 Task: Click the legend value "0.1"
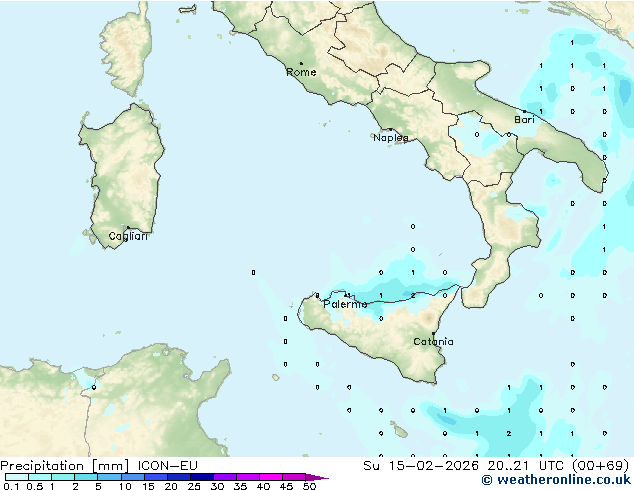point(11,486)
